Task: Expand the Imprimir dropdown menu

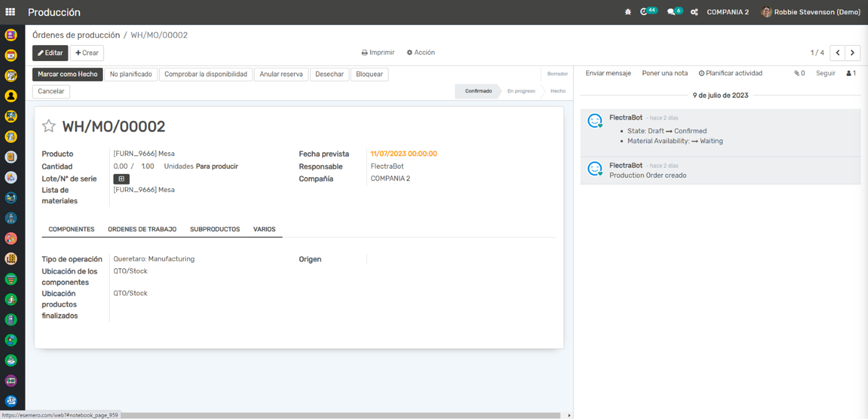Action: [378, 53]
